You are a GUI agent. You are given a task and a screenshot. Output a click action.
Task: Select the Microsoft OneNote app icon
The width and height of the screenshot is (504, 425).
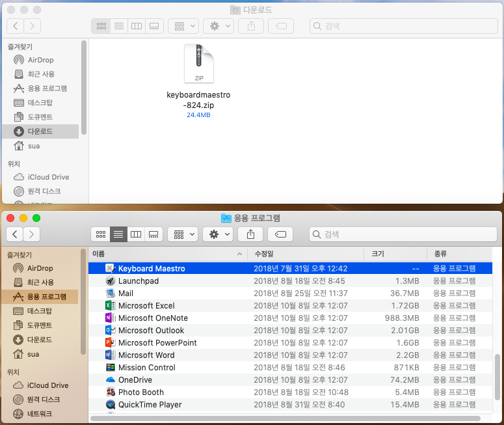[111, 318]
